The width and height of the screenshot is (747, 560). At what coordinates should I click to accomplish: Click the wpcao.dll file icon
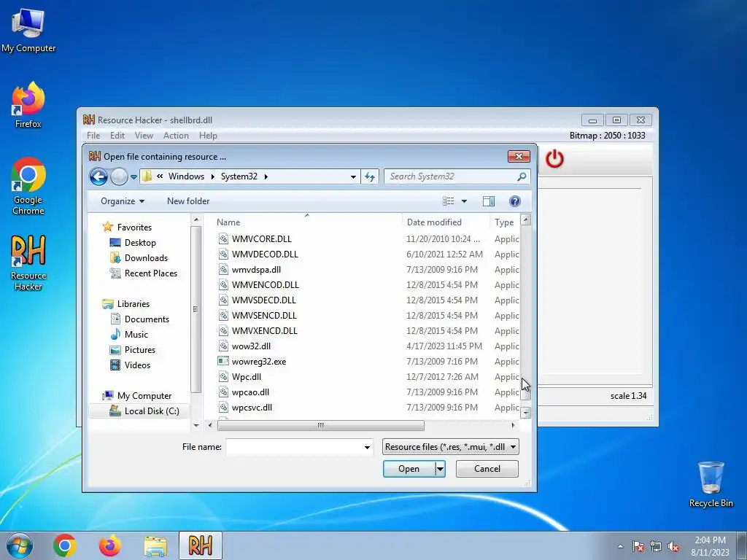223,392
